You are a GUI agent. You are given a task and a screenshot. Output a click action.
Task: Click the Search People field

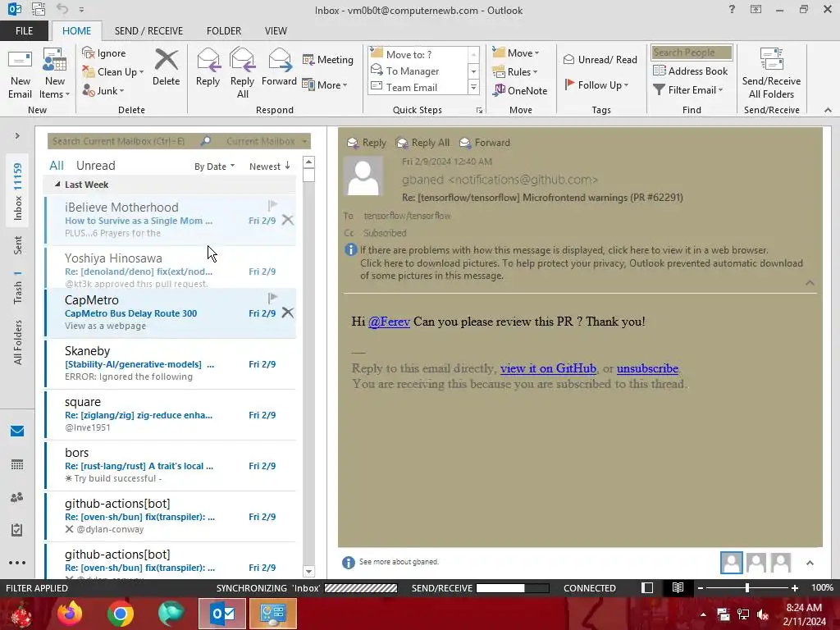(692, 52)
